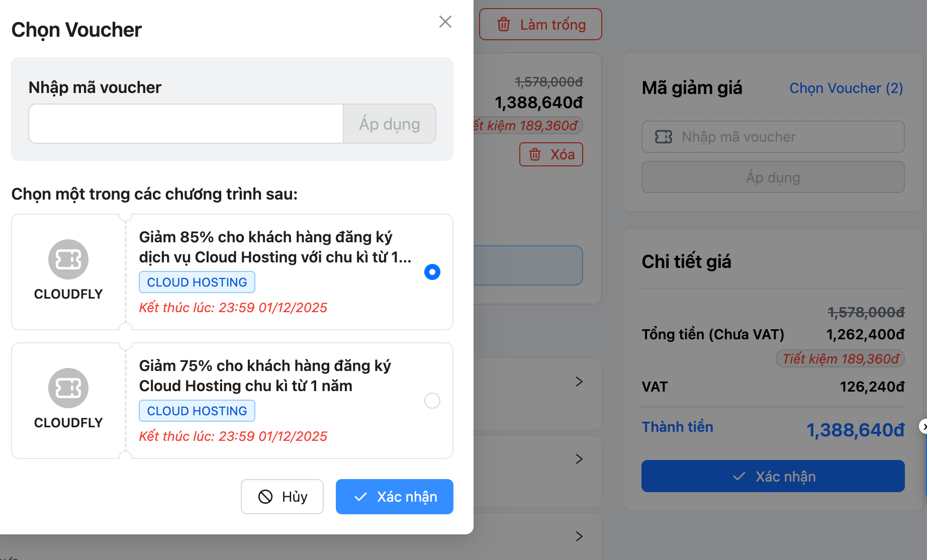Click CLOUD HOSTING tag on 85% voucher
Image resolution: width=927 pixels, height=560 pixels.
[x=197, y=282]
